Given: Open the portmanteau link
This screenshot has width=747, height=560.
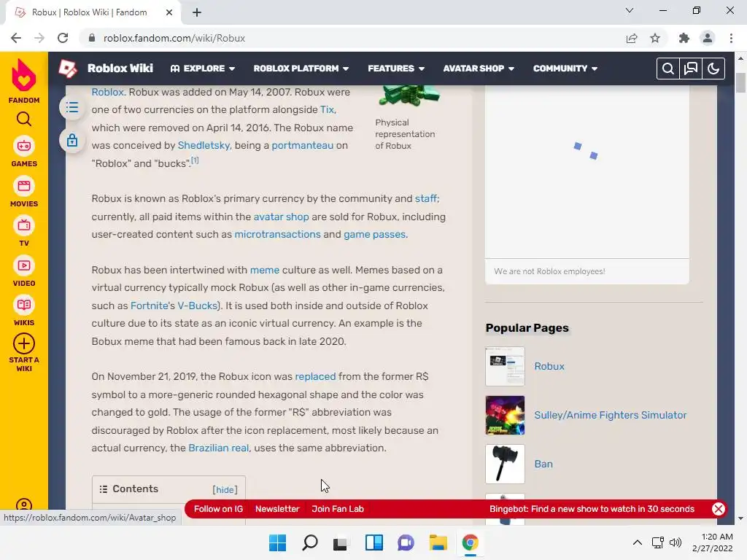Looking at the screenshot, I should (303, 145).
